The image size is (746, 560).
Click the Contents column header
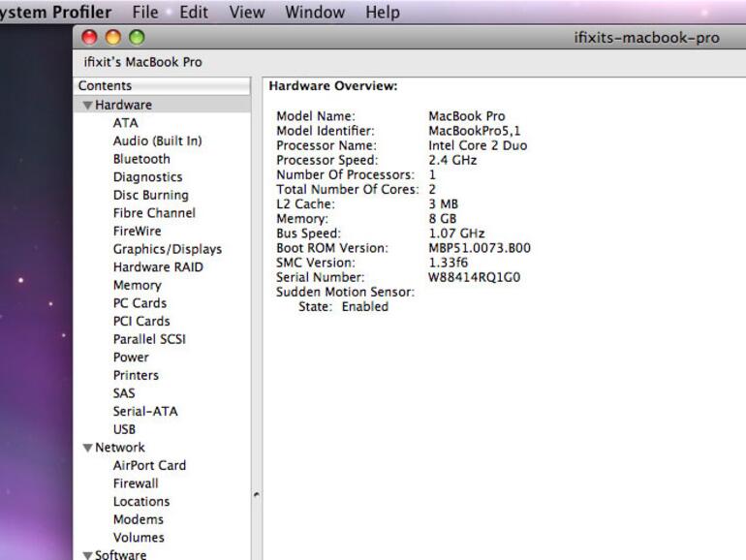163,86
